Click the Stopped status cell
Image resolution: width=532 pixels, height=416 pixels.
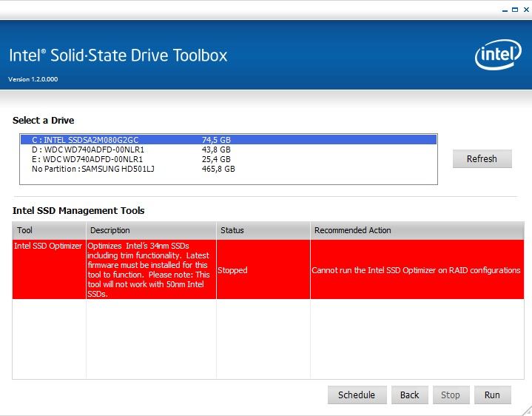263,269
